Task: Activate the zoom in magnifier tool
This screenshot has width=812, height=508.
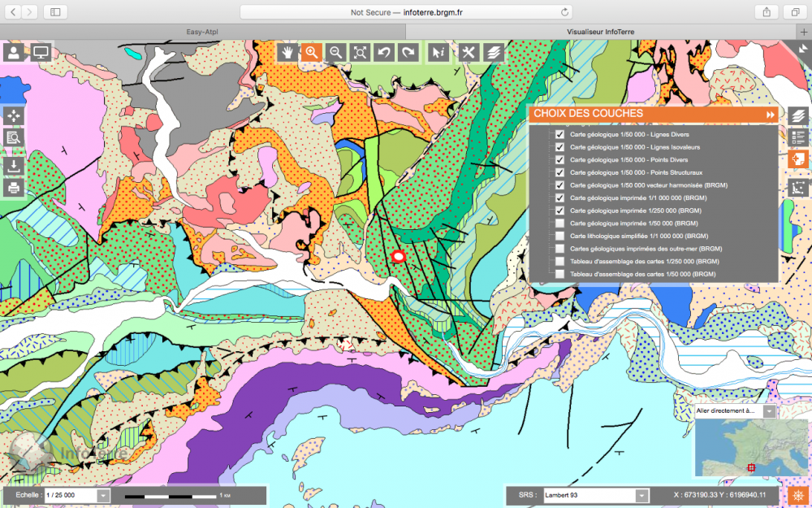Action: pos(311,52)
